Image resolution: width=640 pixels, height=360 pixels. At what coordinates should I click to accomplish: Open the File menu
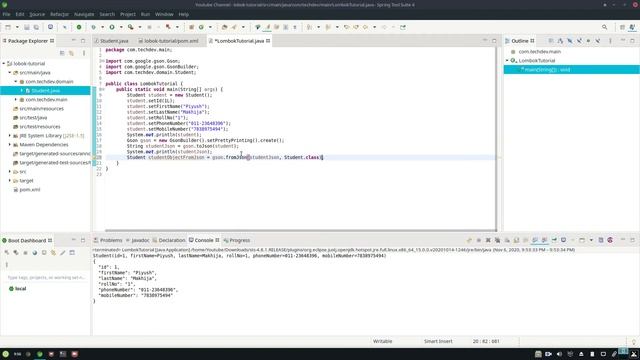(x=6, y=14)
